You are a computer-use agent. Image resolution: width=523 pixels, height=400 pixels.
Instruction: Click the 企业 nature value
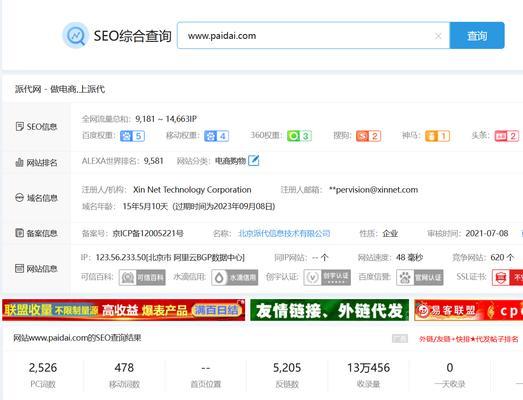click(390, 233)
